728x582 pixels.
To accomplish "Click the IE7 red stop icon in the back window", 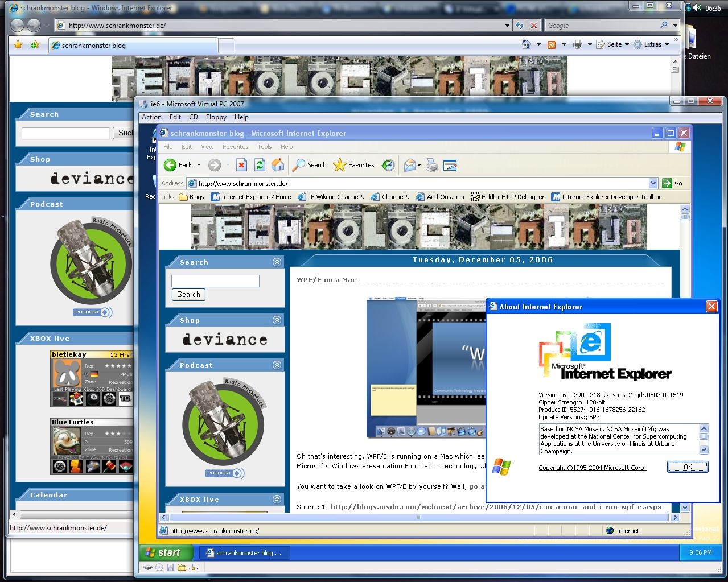I will 533,26.
